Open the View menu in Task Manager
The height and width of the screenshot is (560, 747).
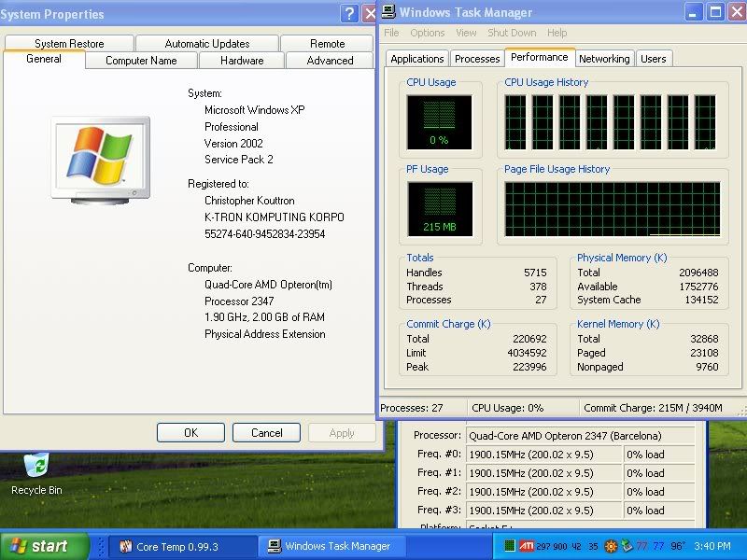pyautogui.click(x=466, y=33)
